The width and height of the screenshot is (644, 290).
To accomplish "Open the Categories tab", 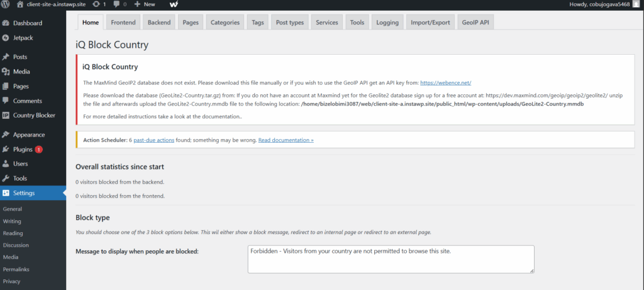I will [225, 23].
